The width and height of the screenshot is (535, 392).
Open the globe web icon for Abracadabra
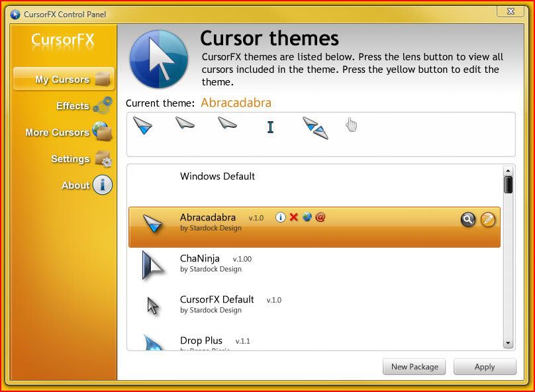[307, 217]
